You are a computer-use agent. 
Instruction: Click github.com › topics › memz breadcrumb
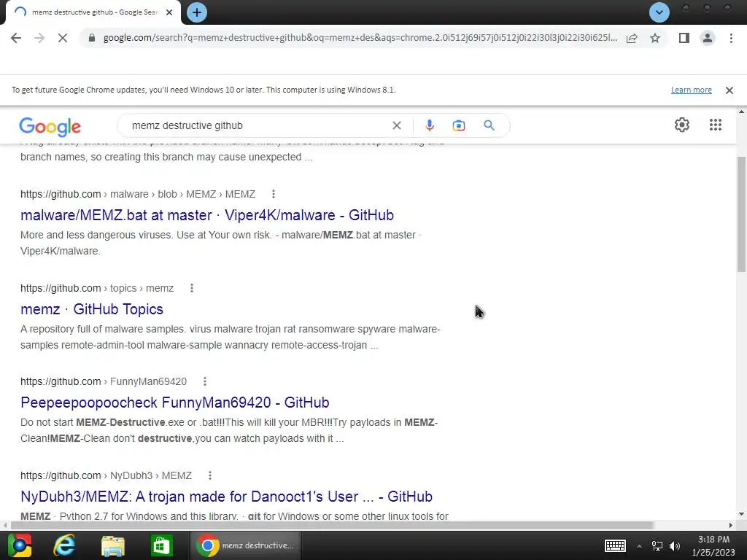[97, 289]
